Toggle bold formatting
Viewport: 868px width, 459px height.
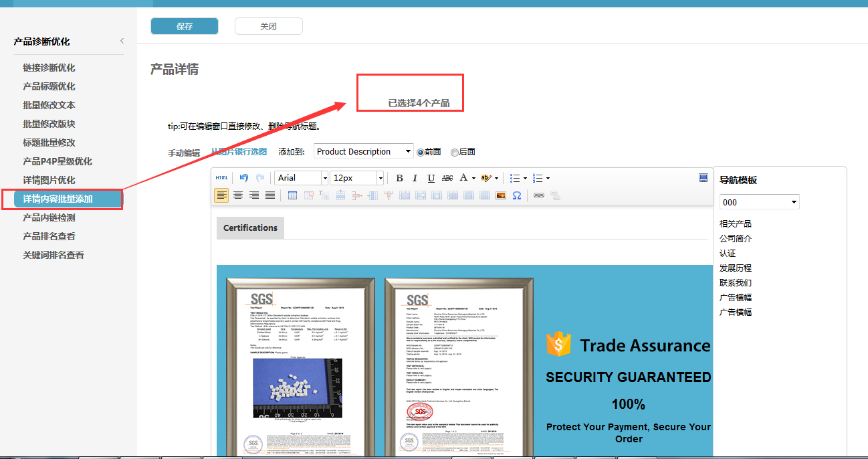(x=399, y=178)
